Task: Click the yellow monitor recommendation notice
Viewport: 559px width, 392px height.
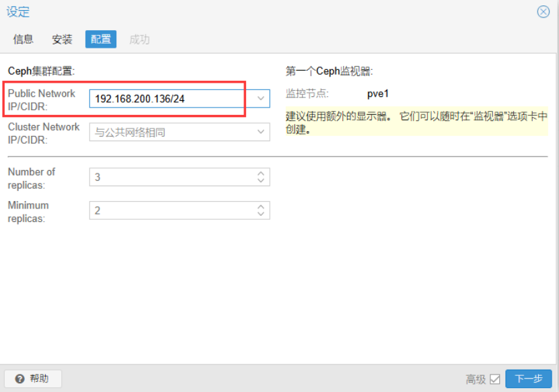Action: coord(416,122)
